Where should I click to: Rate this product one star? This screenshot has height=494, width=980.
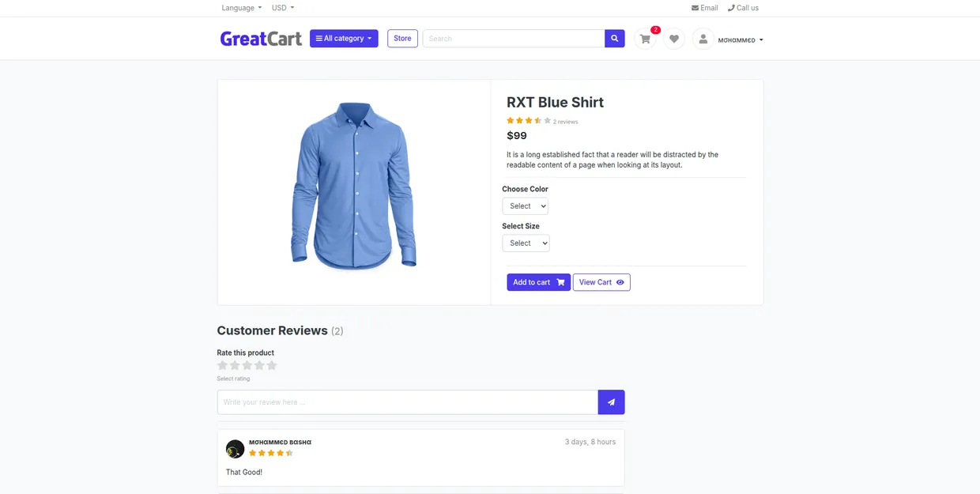coord(223,365)
